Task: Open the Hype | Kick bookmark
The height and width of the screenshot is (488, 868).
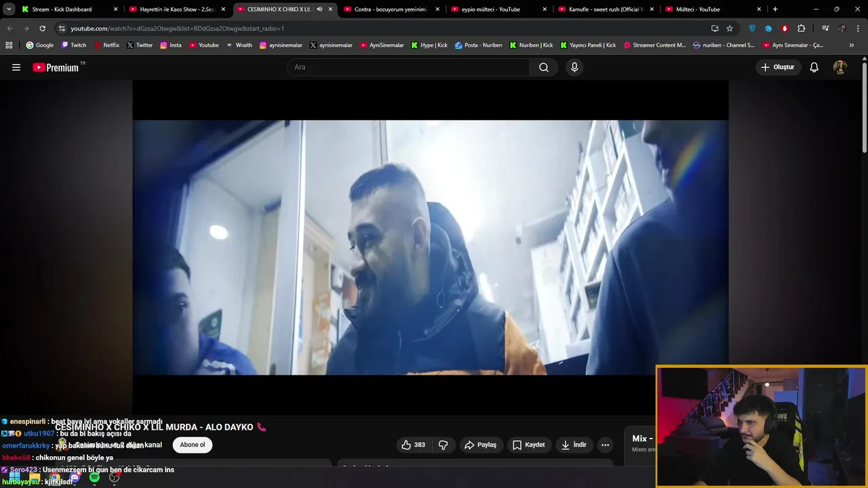Action: 429,45
